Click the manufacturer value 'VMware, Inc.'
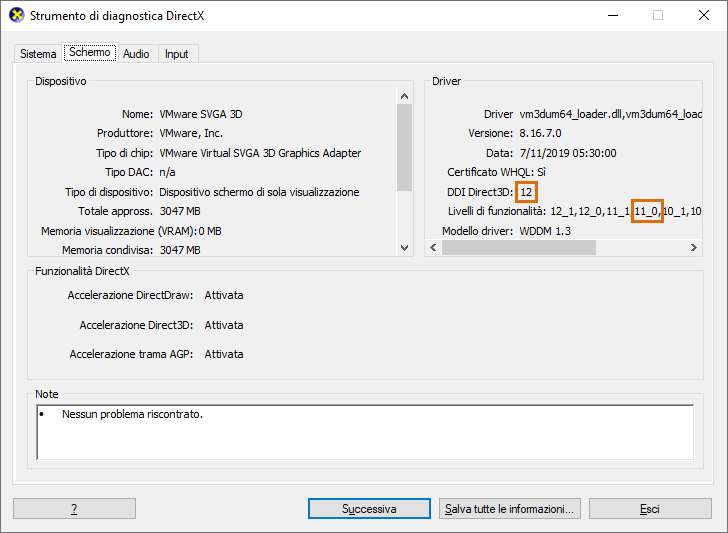728x533 pixels. click(191, 133)
